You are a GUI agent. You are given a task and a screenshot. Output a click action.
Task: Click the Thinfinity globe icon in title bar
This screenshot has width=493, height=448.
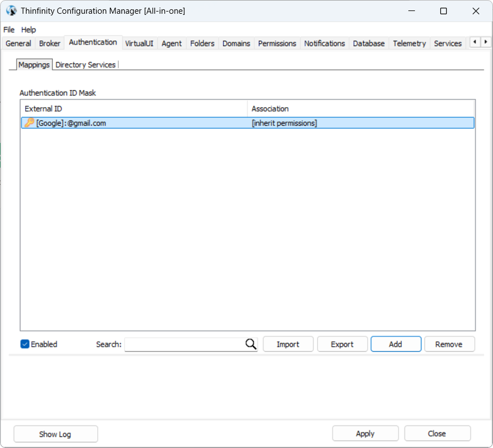click(x=11, y=11)
